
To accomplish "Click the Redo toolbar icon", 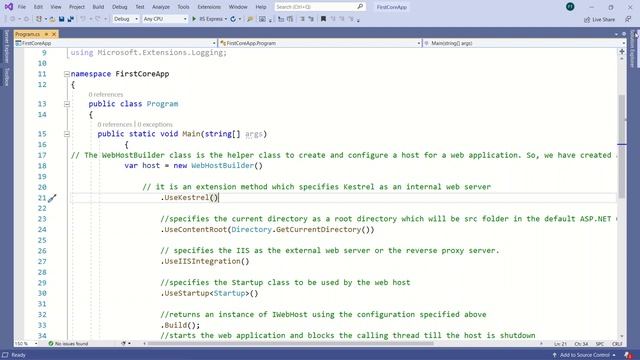I will pos(97,19).
